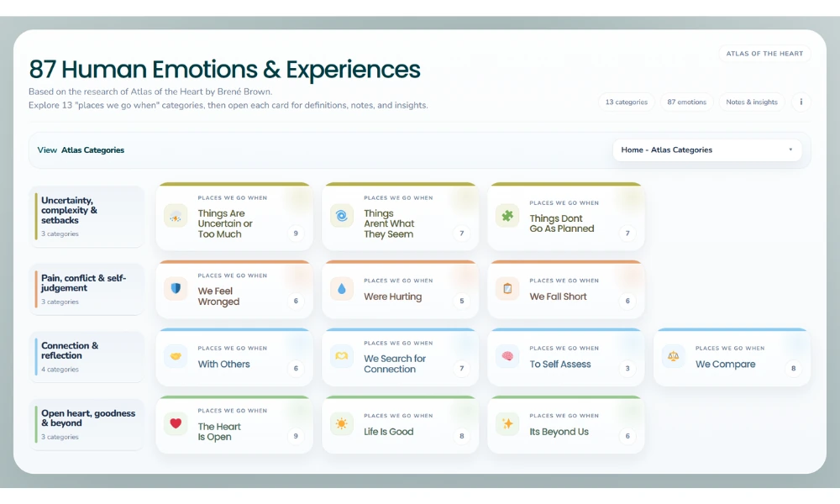Select the swirl icon on Things Arent What They Seem

pyautogui.click(x=341, y=217)
